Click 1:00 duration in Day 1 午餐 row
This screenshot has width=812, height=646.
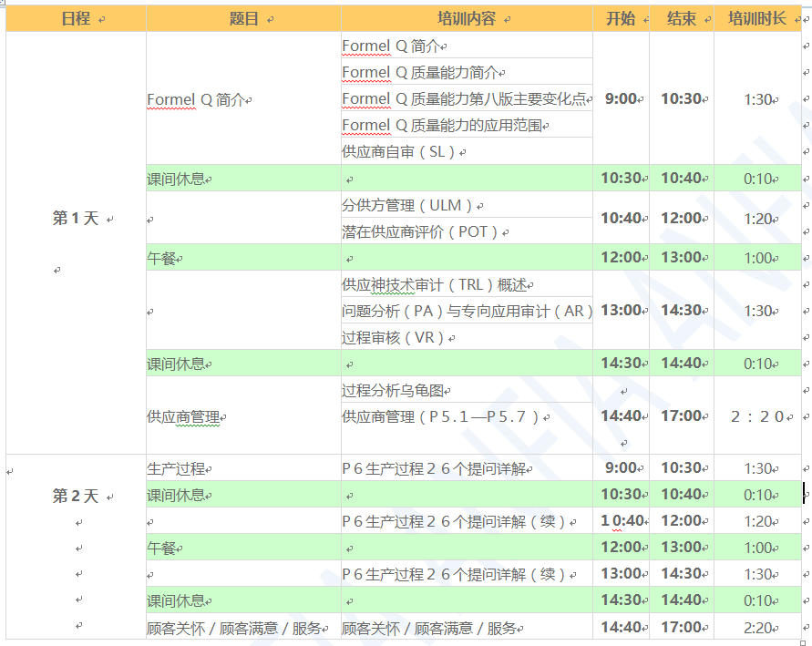point(757,258)
